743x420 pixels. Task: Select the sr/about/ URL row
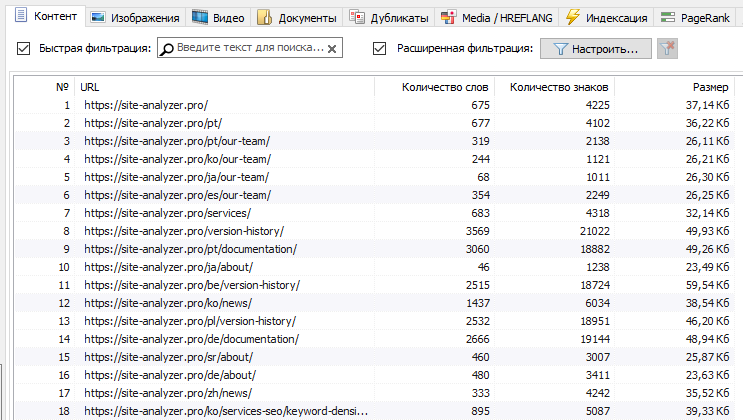point(374,357)
